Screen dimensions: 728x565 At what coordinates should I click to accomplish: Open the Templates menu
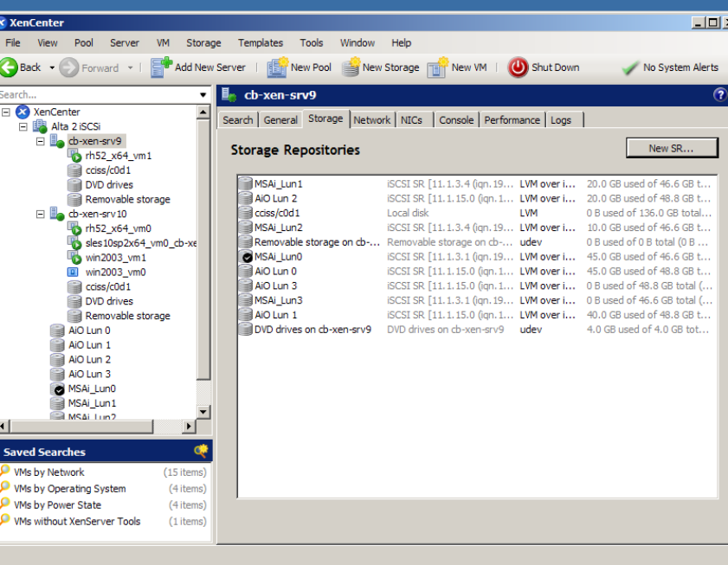(261, 42)
